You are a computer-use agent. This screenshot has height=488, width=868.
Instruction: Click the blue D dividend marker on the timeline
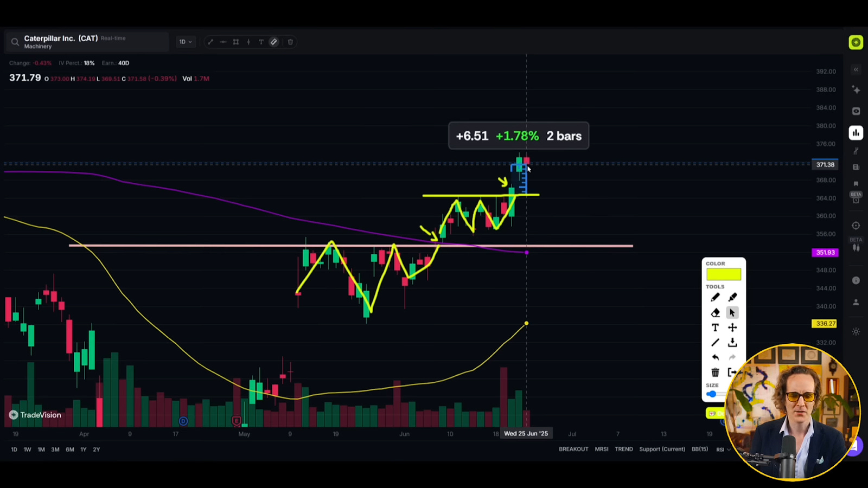coord(183,421)
